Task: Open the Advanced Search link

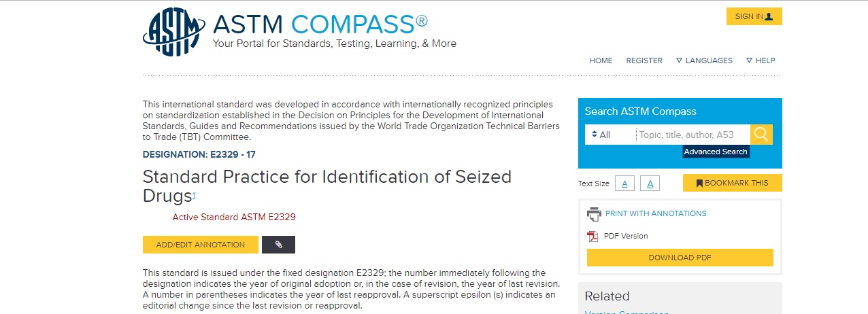Action: [716, 152]
